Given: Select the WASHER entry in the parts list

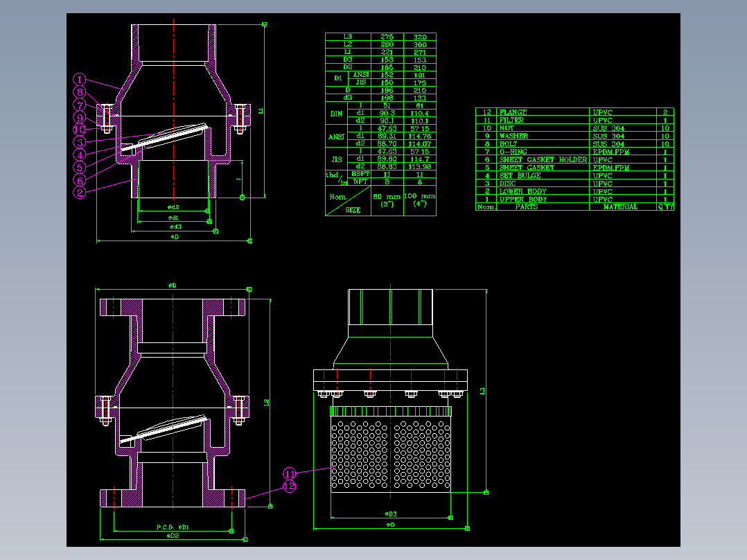Looking at the screenshot, I should [x=513, y=136].
